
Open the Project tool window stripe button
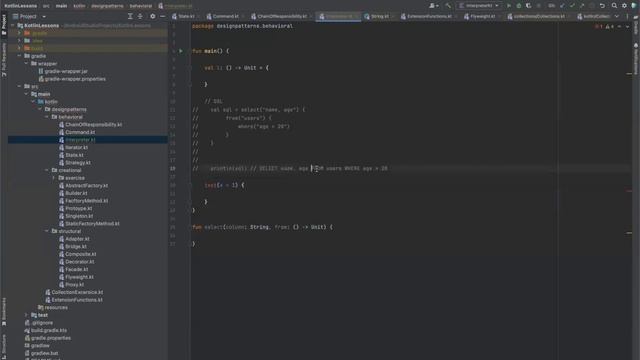point(4,24)
